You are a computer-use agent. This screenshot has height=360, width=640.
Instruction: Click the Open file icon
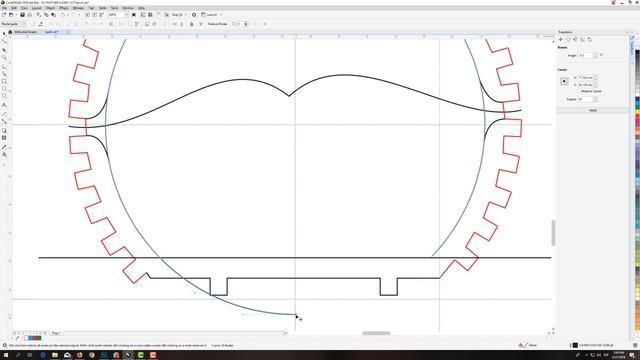[11, 15]
